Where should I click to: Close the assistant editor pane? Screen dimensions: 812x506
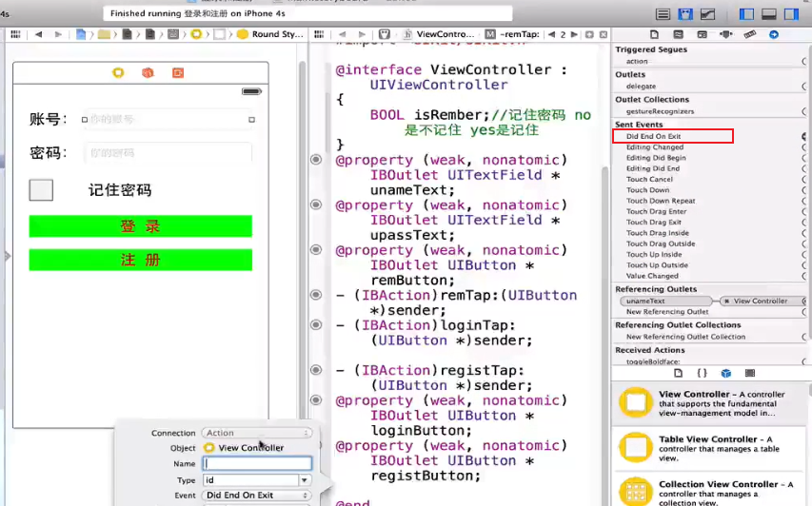click(604, 34)
